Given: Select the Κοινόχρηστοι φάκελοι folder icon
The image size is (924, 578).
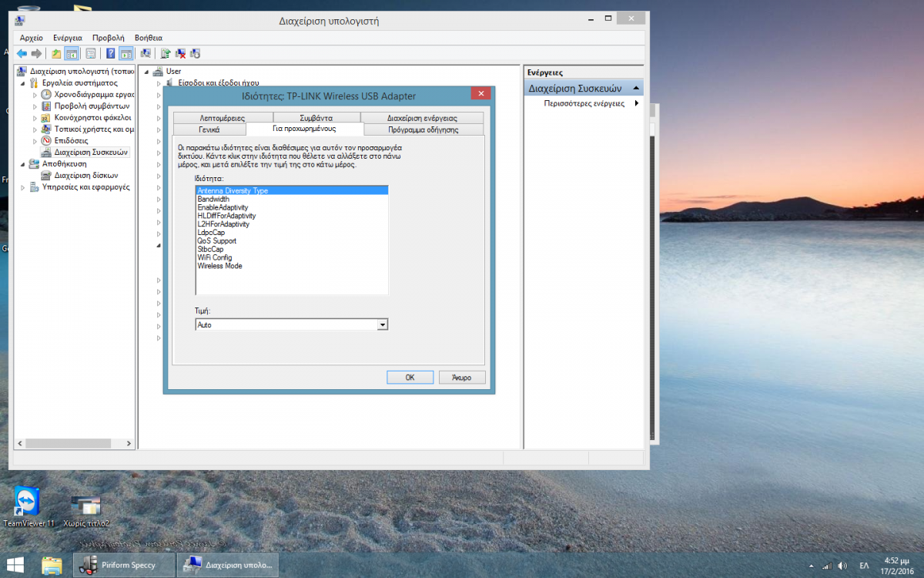Looking at the screenshot, I should click(x=47, y=118).
